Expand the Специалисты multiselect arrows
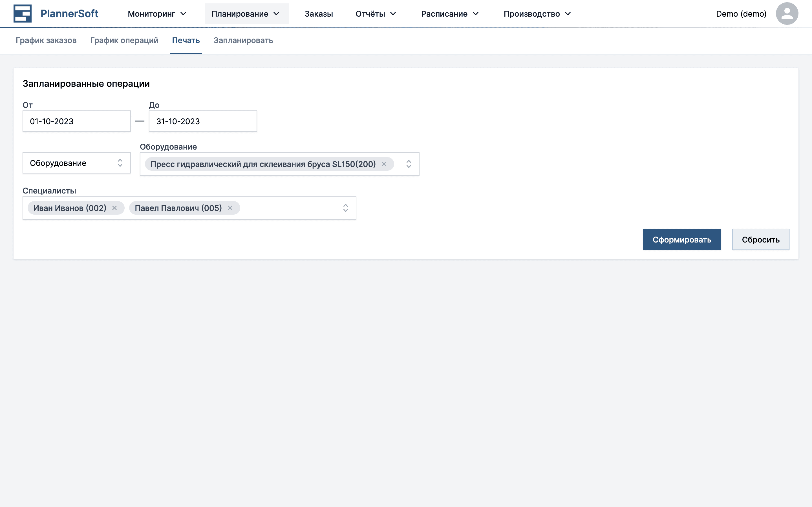812x507 pixels. click(345, 208)
